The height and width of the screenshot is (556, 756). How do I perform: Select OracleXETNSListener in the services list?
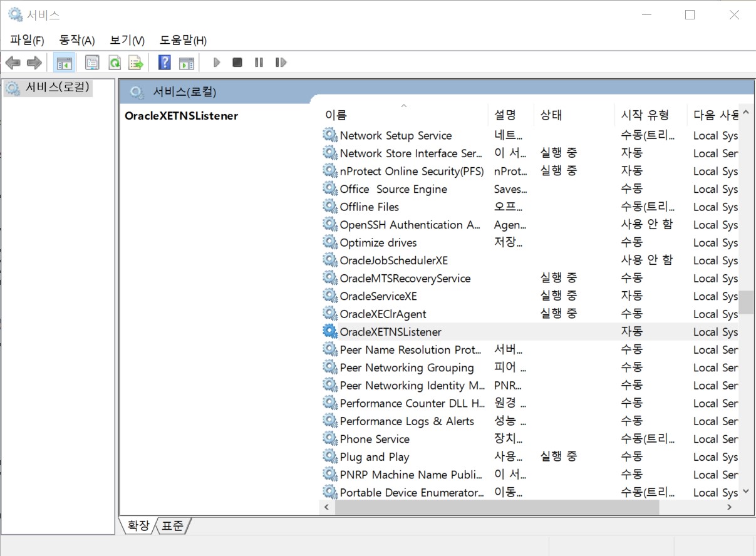[x=390, y=332]
